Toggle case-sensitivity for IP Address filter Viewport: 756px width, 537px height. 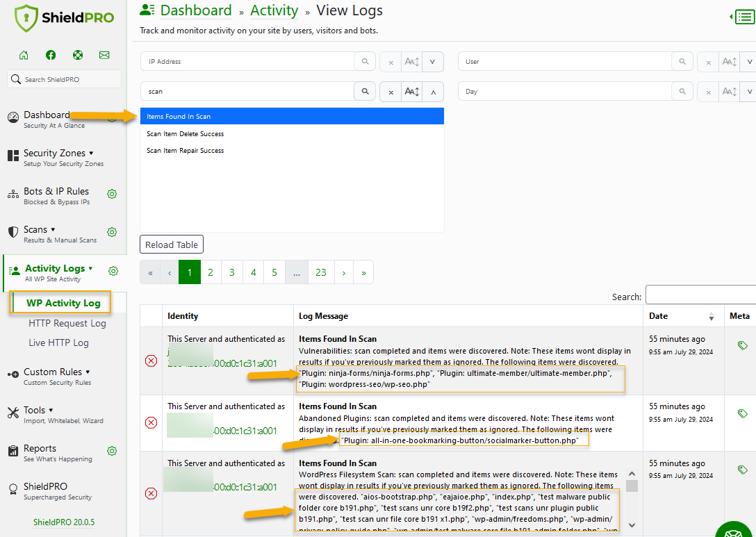(x=412, y=63)
